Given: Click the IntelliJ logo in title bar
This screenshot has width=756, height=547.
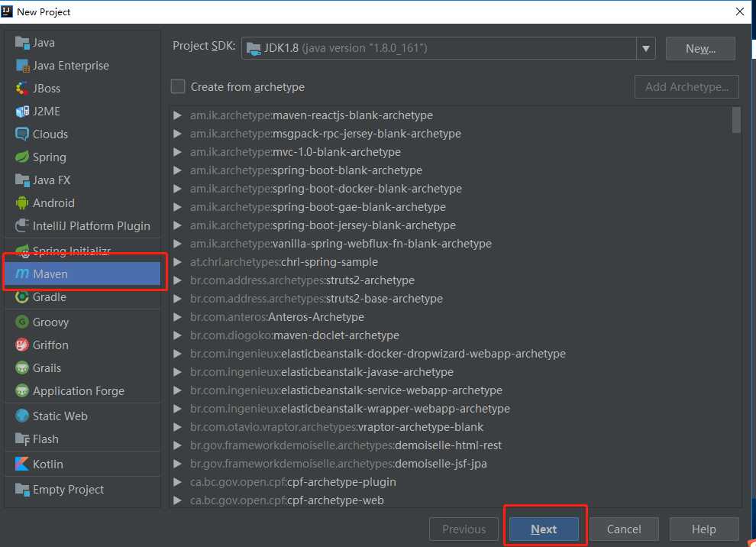Looking at the screenshot, I should 7,11.
